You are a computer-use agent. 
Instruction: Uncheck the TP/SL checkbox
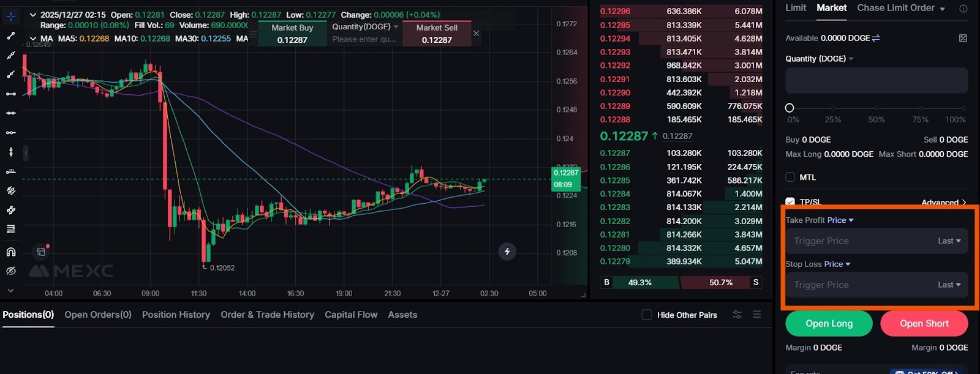coord(790,201)
